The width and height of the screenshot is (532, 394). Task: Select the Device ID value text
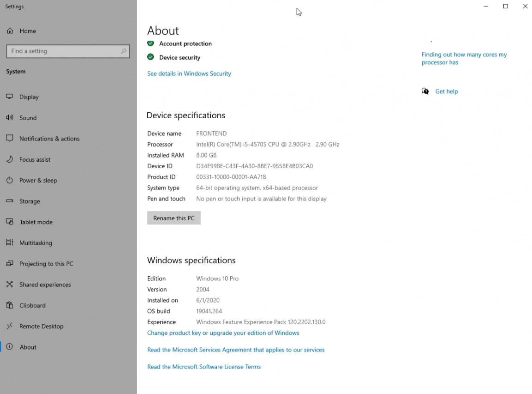pyautogui.click(x=254, y=166)
